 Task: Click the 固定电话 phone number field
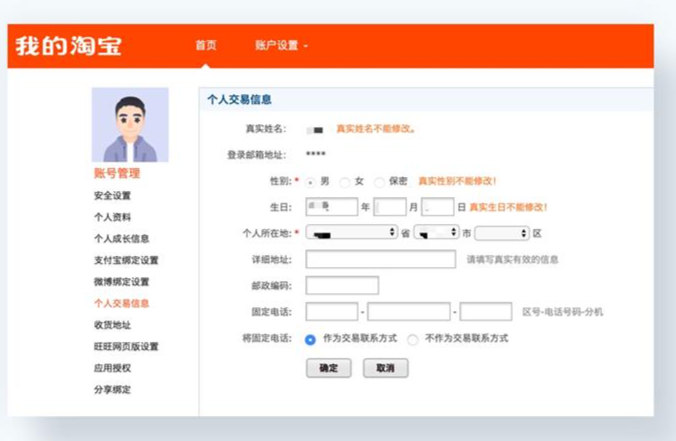[x=409, y=312]
